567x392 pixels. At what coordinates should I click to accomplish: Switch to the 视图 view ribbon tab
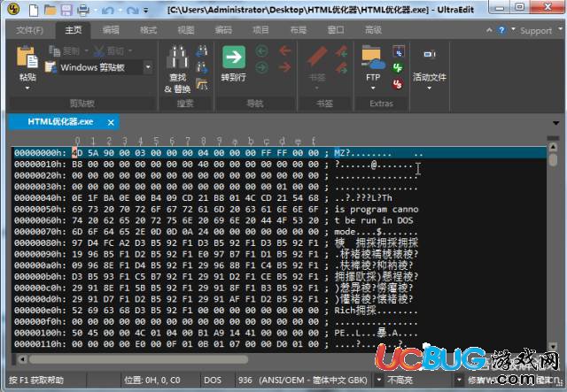click(186, 30)
